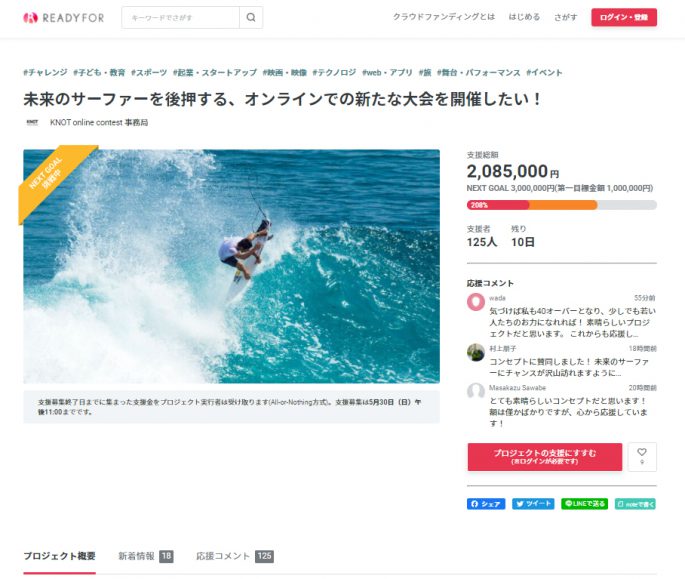
Task: Click the search magnifier icon
Action: [x=251, y=17]
